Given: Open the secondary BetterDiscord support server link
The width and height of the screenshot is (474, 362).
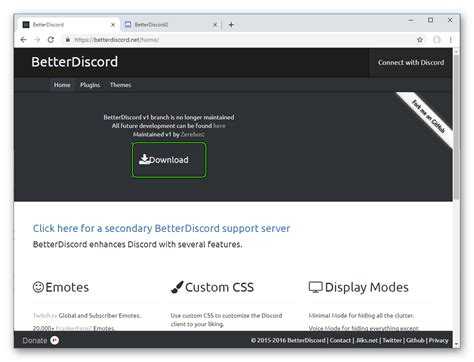Looking at the screenshot, I should click(161, 229).
